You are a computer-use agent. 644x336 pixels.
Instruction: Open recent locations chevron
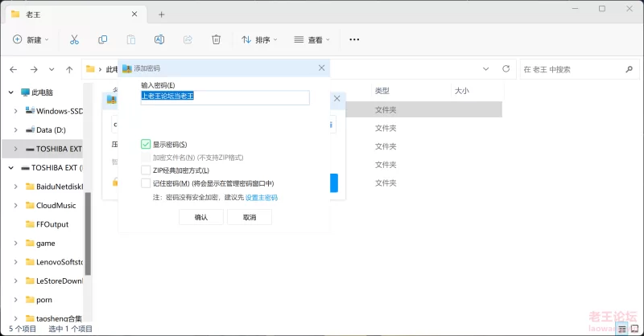[x=52, y=69]
